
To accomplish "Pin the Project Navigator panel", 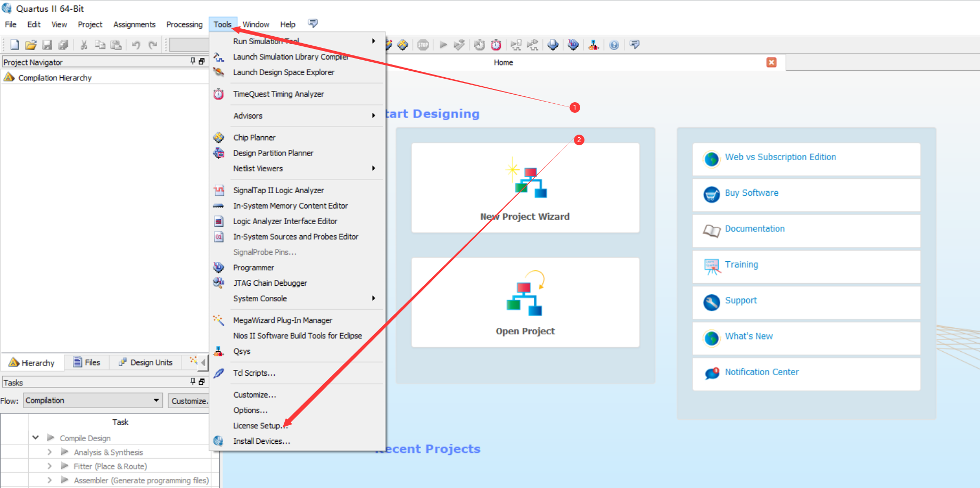I will click(193, 62).
